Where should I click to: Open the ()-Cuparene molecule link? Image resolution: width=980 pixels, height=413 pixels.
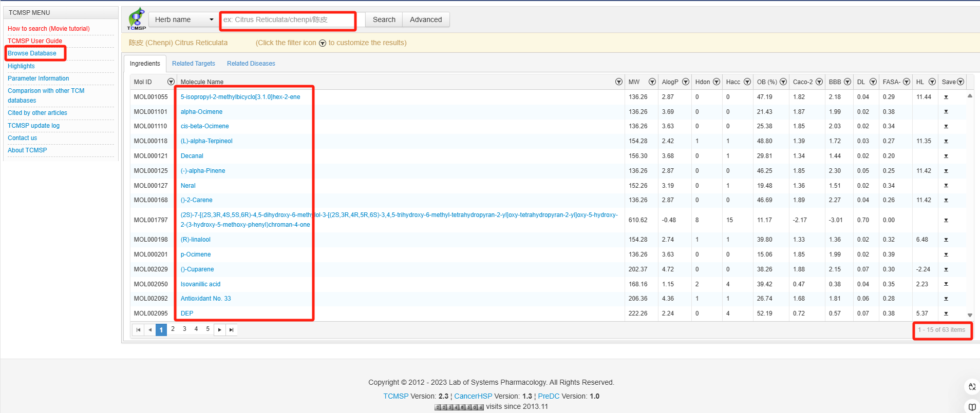(197, 269)
